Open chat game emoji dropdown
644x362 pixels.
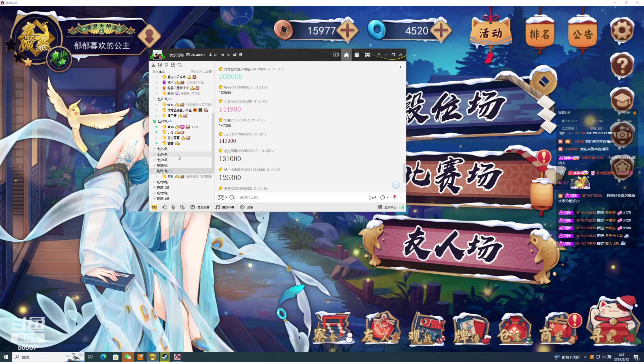222,198
